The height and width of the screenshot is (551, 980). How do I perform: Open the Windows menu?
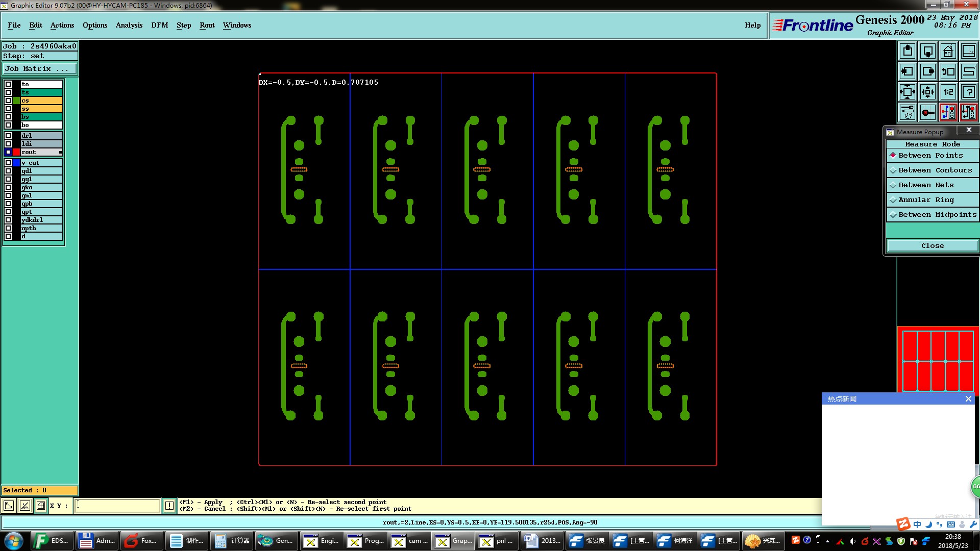click(237, 25)
